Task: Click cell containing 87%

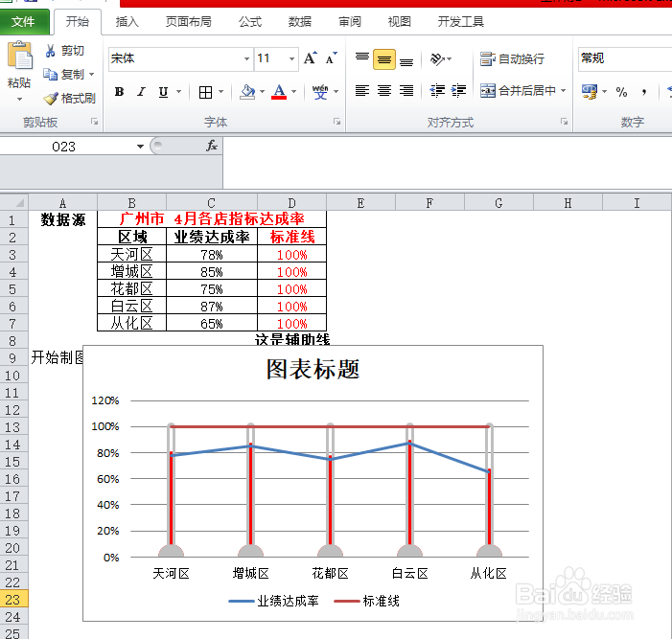Action: coord(212,307)
